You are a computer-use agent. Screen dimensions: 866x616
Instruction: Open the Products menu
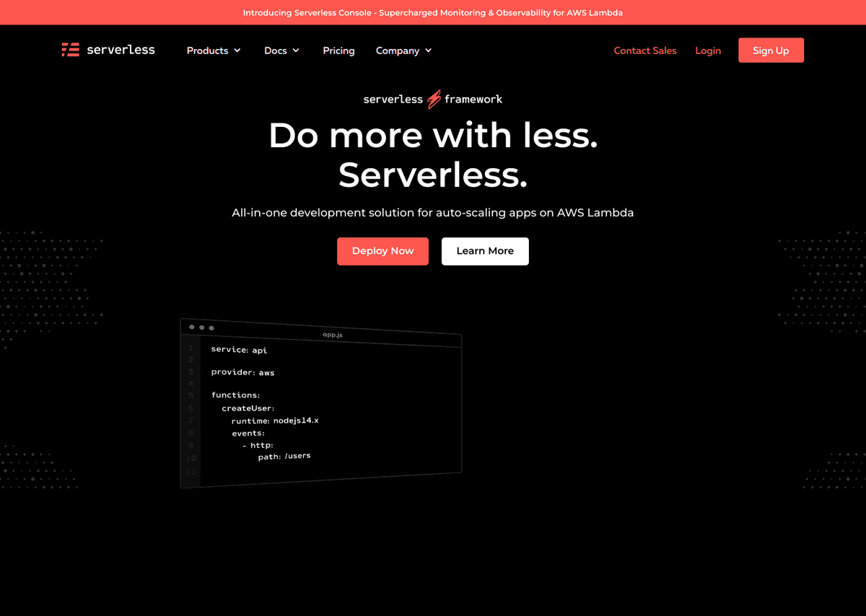pyautogui.click(x=214, y=50)
